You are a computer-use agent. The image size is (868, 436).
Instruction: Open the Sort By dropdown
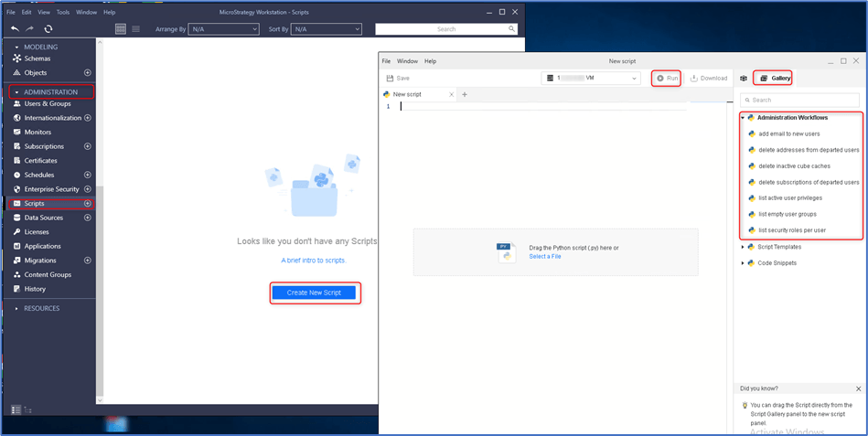coord(326,28)
